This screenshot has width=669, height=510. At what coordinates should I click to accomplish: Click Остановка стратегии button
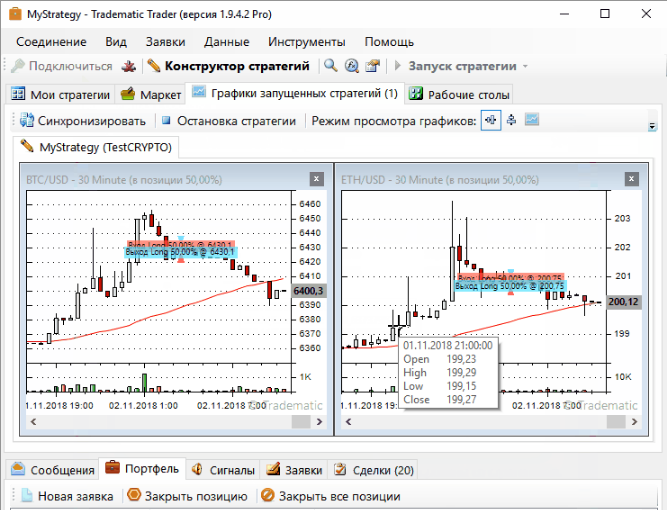[228, 121]
